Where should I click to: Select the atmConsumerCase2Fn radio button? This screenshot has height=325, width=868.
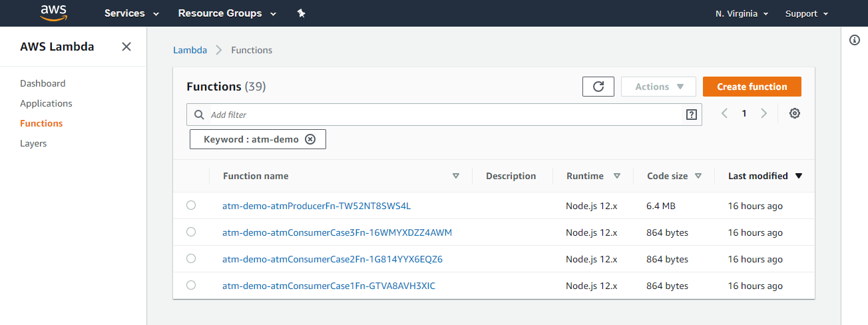click(191, 258)
